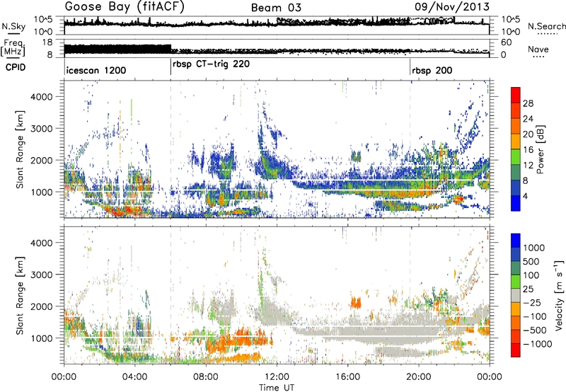Image resolution: width=566 pixels, height=392 pixels.
Task: Click the 'Slant Range [km]' label of the power panel
Action: pos(20,149)
